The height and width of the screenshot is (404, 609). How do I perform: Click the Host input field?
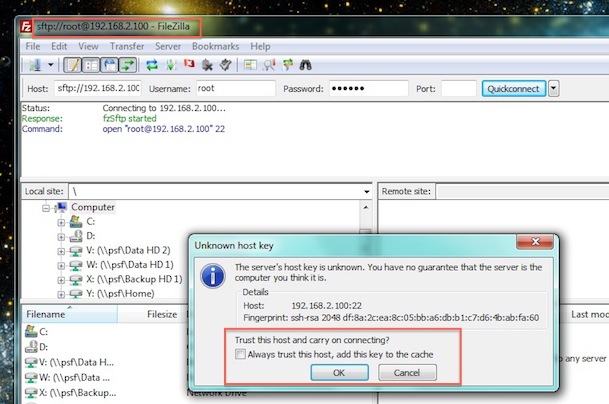(x=98, y=88)
